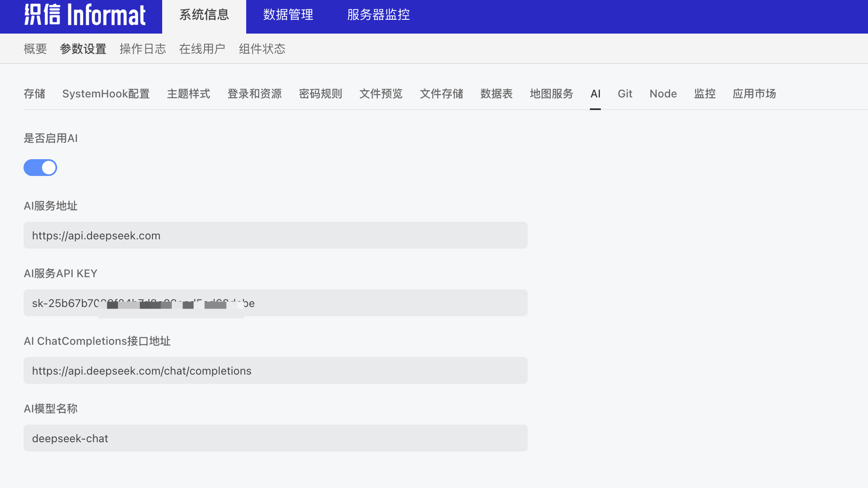Check the 组件状态 page
This screenshot has width=868, height=488.
click(261, 48)
